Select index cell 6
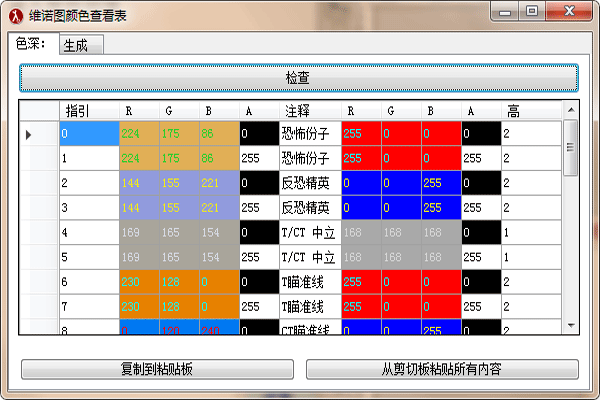 [x=89, y=282]
